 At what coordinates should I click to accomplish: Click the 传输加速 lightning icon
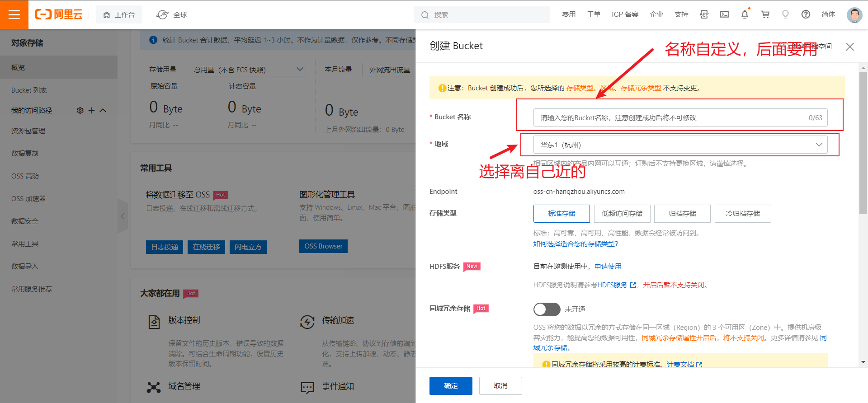tap(307, 322)
